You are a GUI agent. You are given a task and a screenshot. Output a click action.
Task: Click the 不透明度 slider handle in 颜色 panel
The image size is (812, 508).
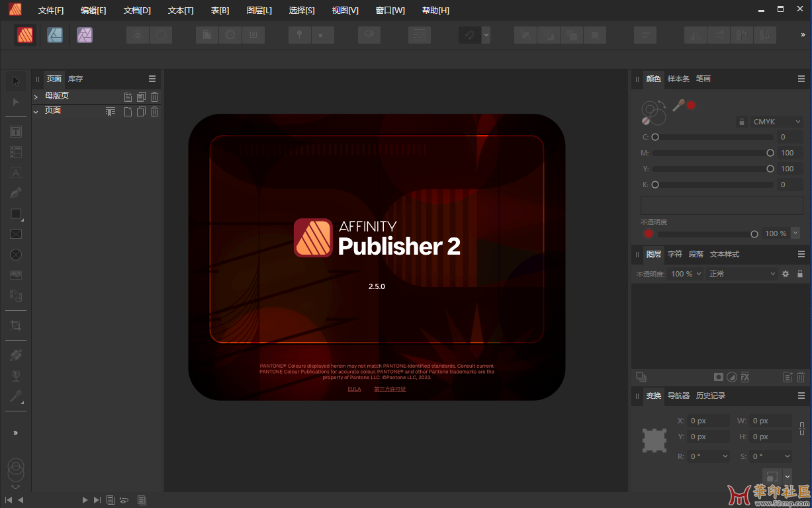(x=754, y=234)
